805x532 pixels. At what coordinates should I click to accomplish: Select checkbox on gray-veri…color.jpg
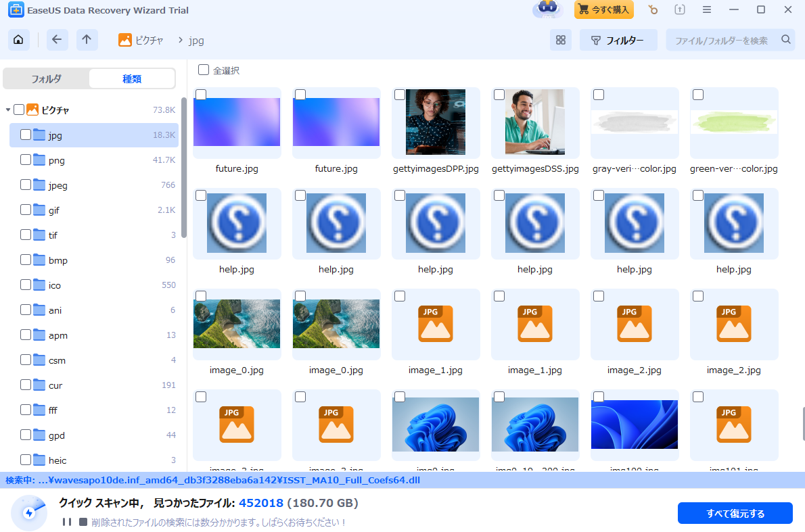pyautogui.click(x=599, y=95)
